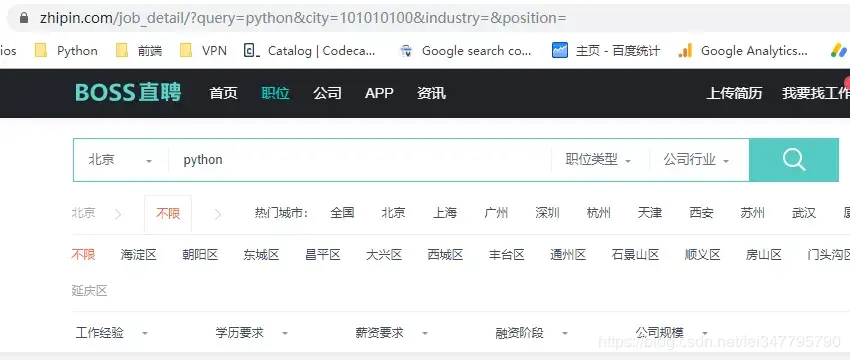Select the red 不限 district option

coord(83,254)
